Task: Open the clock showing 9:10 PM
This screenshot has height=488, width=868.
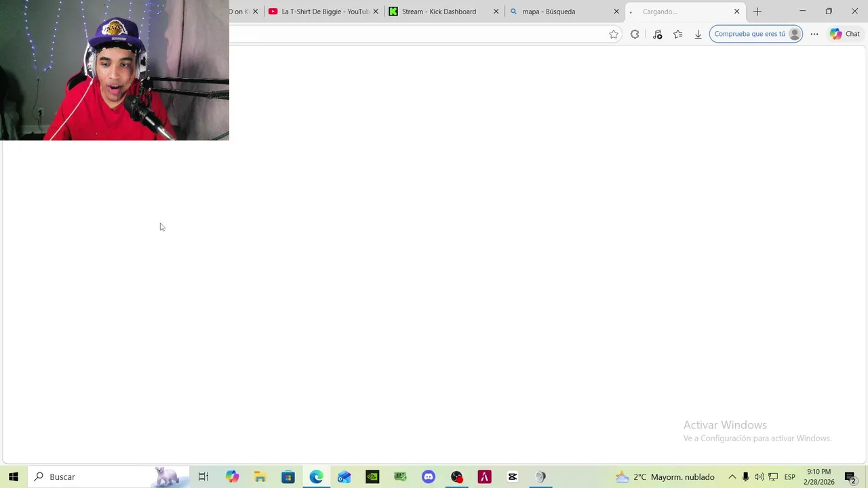Action: click(819, 476)
